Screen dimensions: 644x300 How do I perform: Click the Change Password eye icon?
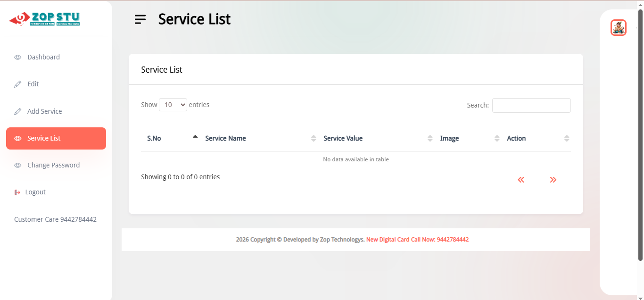click(17, 166)
